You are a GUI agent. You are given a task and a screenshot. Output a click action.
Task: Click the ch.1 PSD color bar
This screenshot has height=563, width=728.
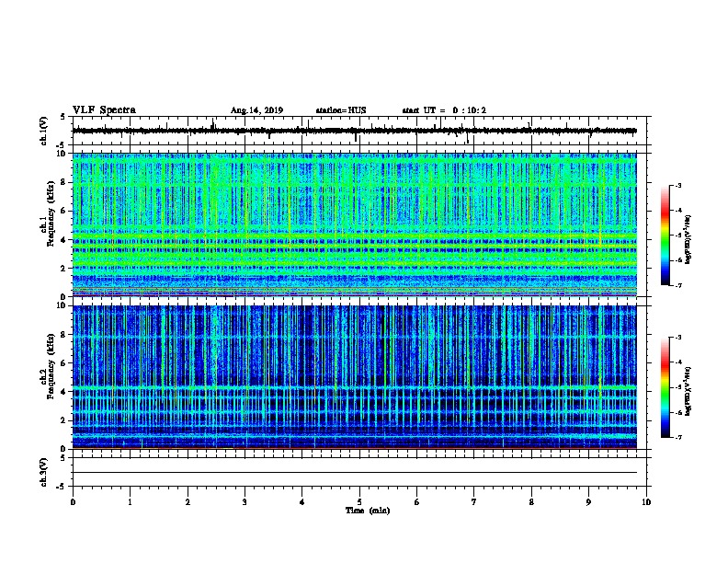pos(665,236)
